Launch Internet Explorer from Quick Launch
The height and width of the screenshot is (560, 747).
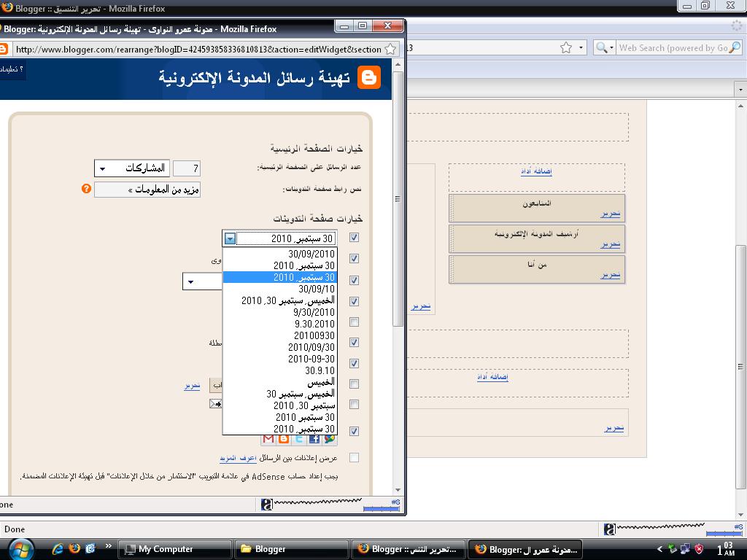click(x=58, y=548)
